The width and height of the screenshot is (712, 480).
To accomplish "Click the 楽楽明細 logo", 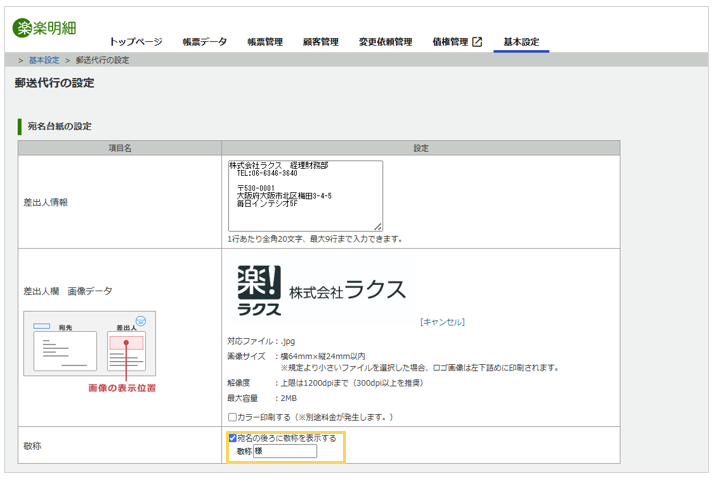I will pyautogui.click(x=44, y=28).
